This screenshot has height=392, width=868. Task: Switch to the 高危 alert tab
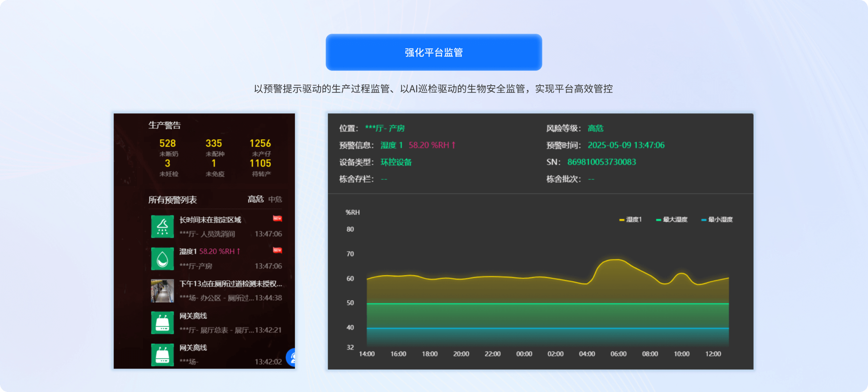[255, 199]
